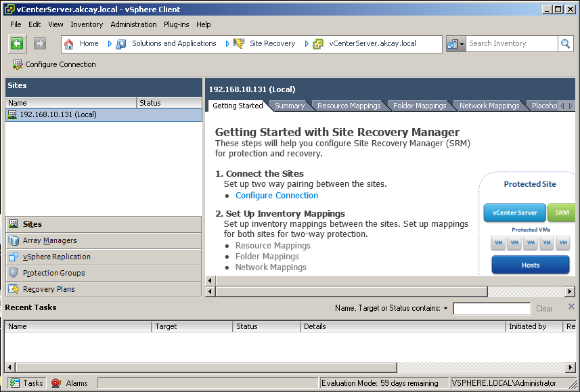Open the Help menu

click(204, 24)
